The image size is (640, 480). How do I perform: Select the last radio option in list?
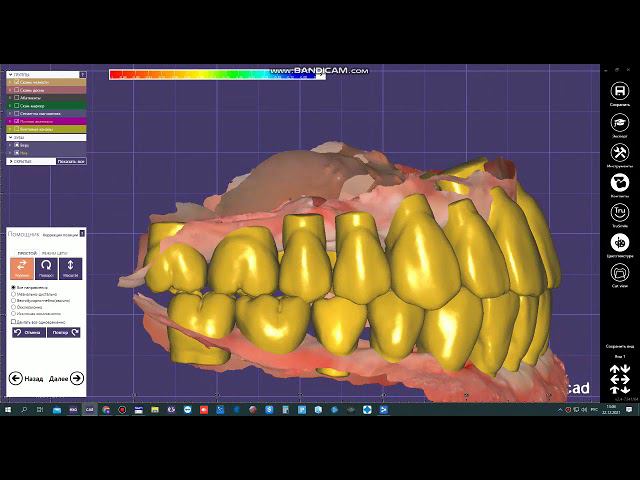(x=13, y=313)
